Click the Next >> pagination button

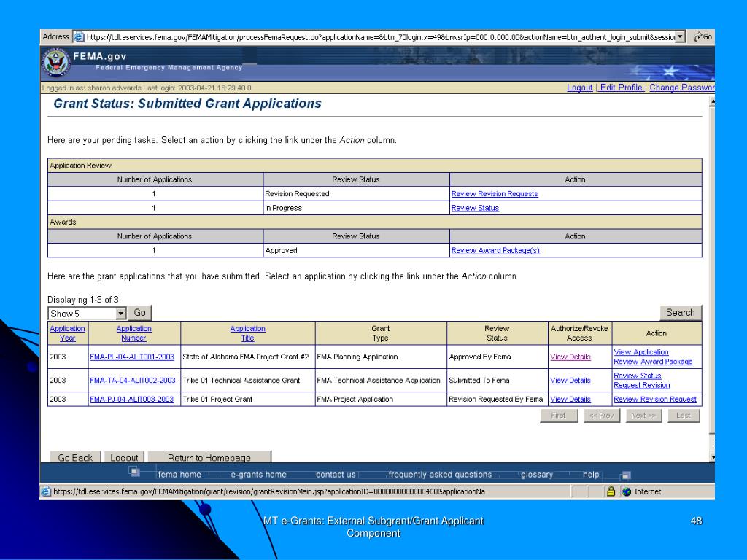pyautogui.click(x=643, y=416)
